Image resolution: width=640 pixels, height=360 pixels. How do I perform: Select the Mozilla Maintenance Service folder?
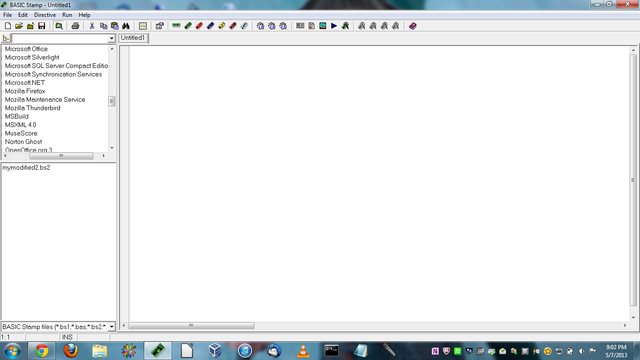coord(45,100)
